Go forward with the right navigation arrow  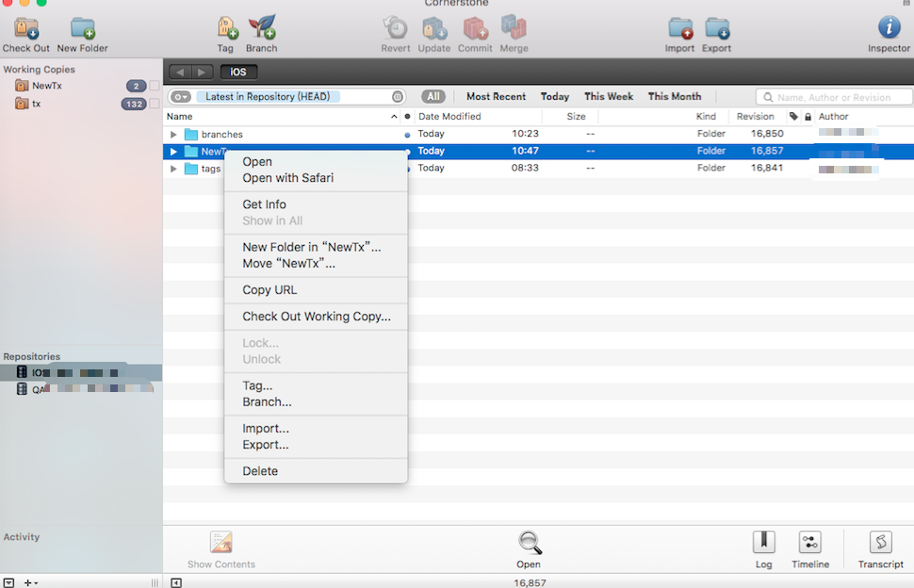[x=202, y=72]
